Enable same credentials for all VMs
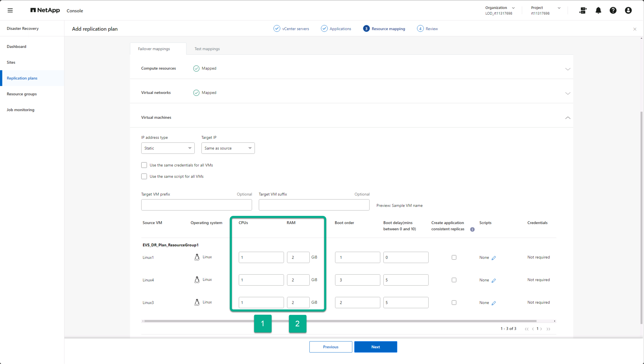 tap(144, 165)
